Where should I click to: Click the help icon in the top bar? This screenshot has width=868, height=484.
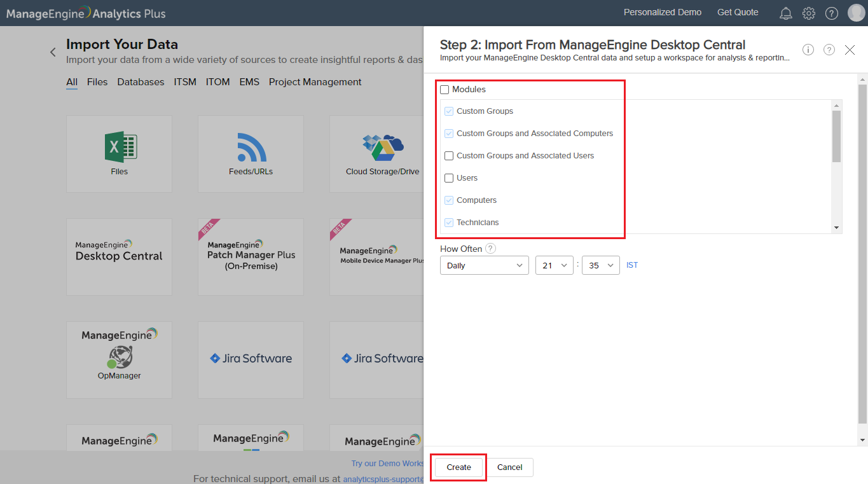(832, 13)
